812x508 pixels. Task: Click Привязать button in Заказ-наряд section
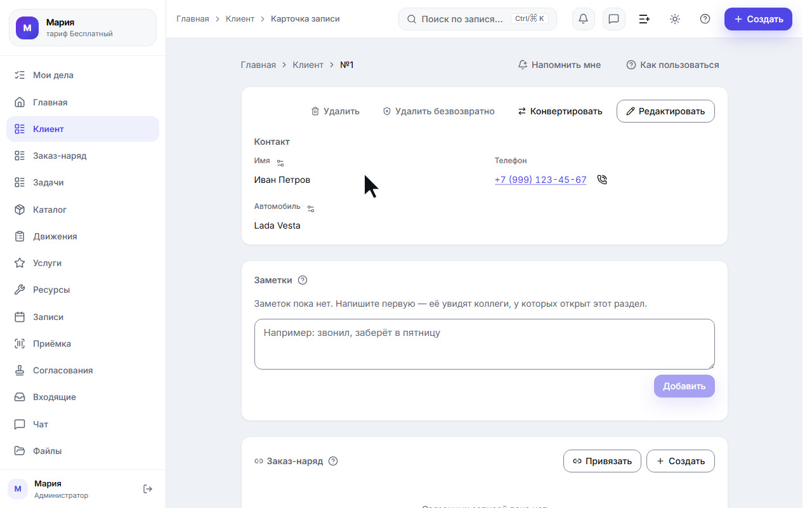[x=602, y=461]
